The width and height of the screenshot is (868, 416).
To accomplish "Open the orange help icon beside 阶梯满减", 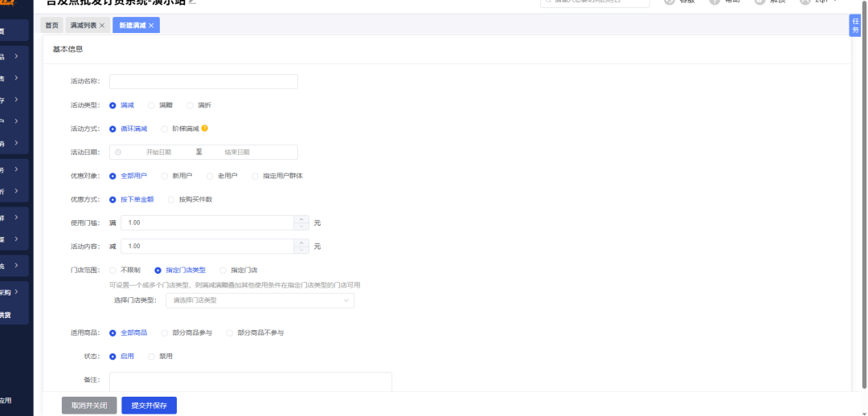I will coord(204,128).
